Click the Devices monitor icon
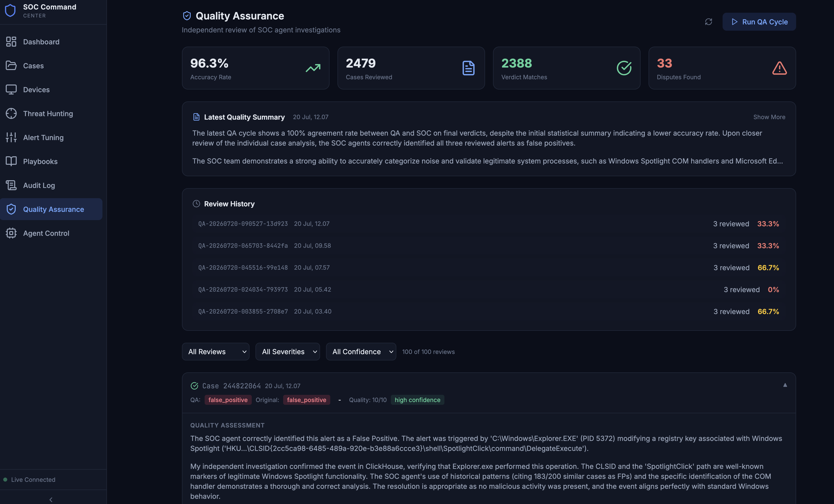Viewport: 834px width, 504px height. (x=11, y=89)
